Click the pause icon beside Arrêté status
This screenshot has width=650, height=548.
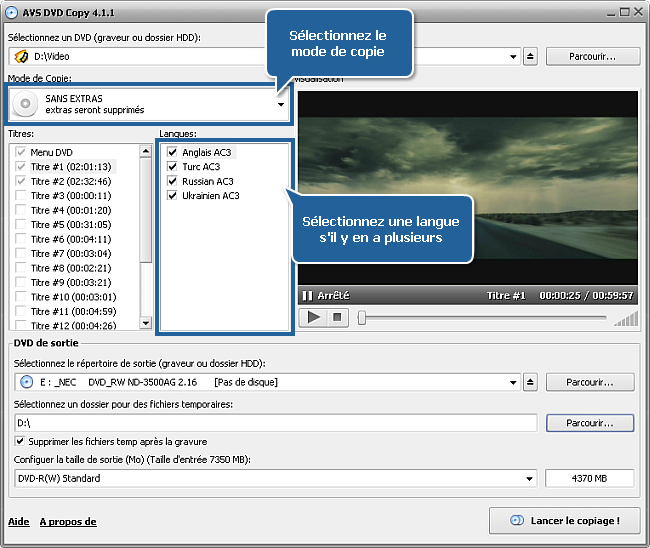307,296
